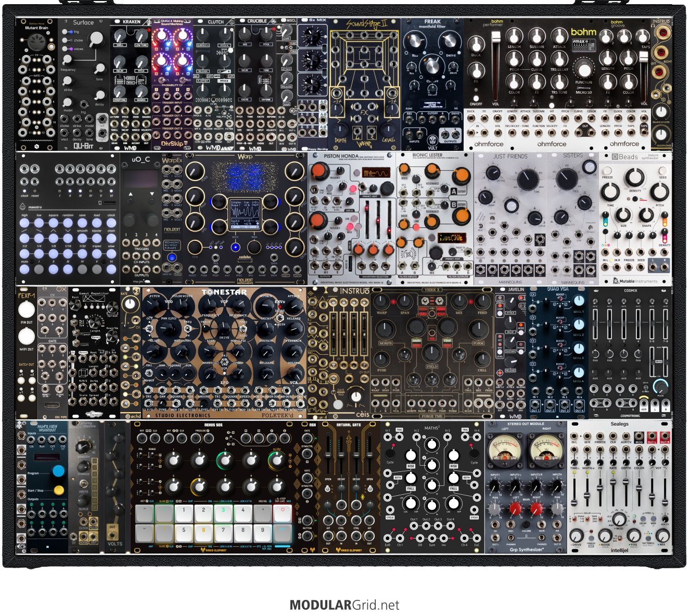Click the Noise knob on Sealegs
Image resolution: width=690 pixels, height=616 pixels.
click(605, 535)
